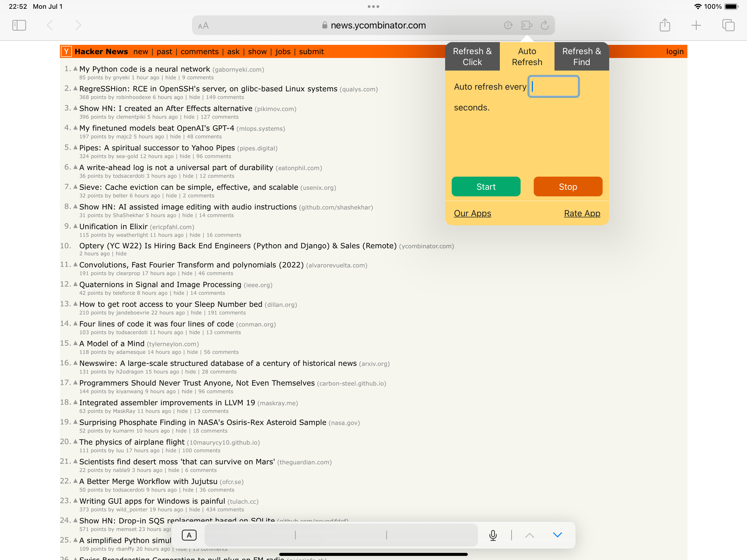The height and width of the screenshot is (560, 747).
Task: Open the 'show' section link
Action: pyautogui.click(x=257, y=52)
